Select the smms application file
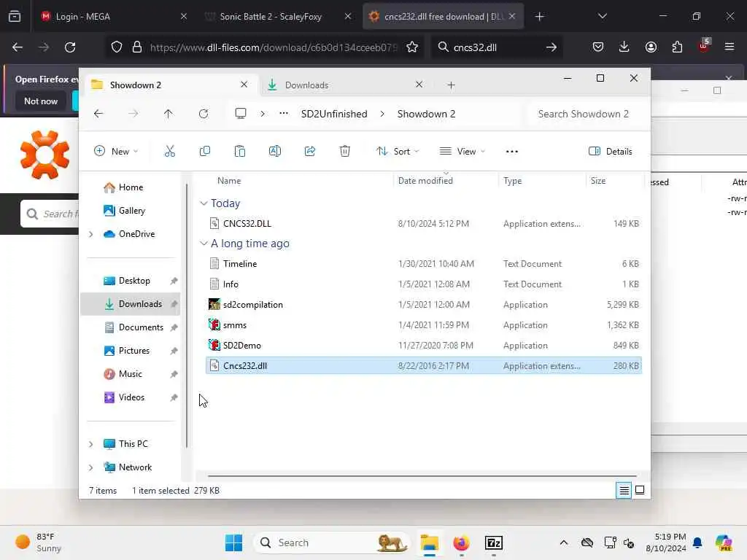747x560 pixels. coord(424,325)
